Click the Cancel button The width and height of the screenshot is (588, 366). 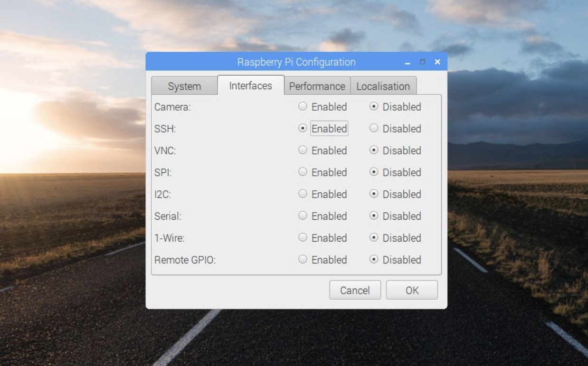click(355, 290)
